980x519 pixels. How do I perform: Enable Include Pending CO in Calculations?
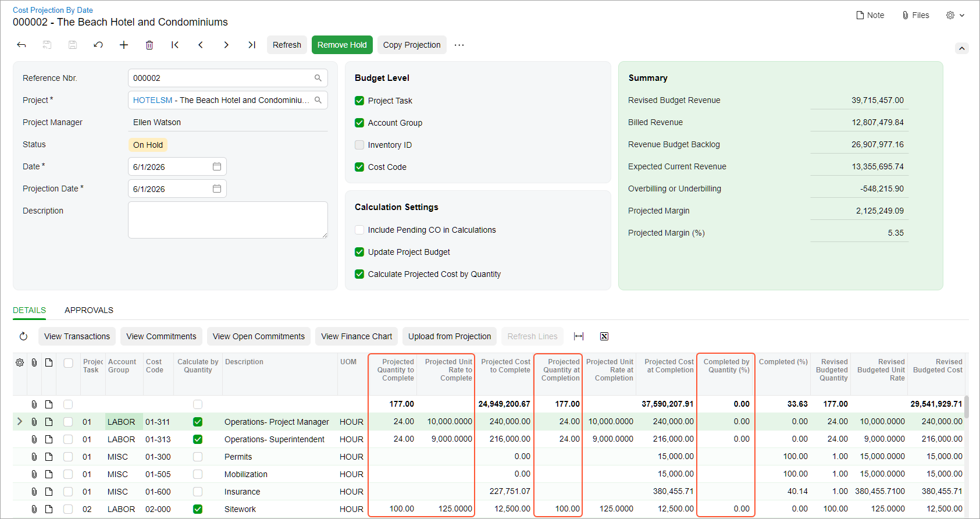tap(359, 230)
